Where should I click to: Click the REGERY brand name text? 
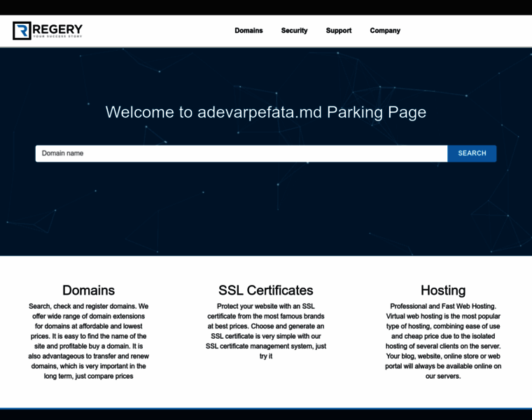pos(57,28)
